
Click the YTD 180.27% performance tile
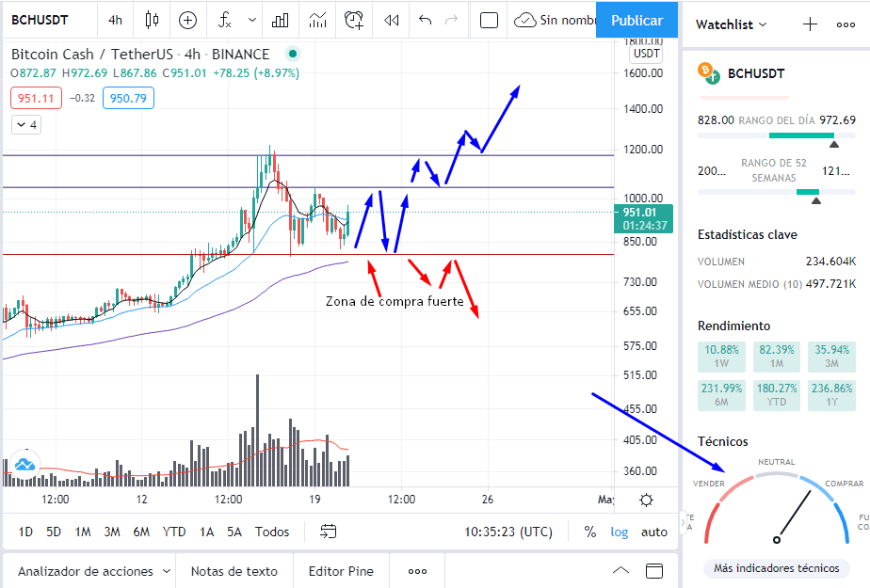coord(777,395)
